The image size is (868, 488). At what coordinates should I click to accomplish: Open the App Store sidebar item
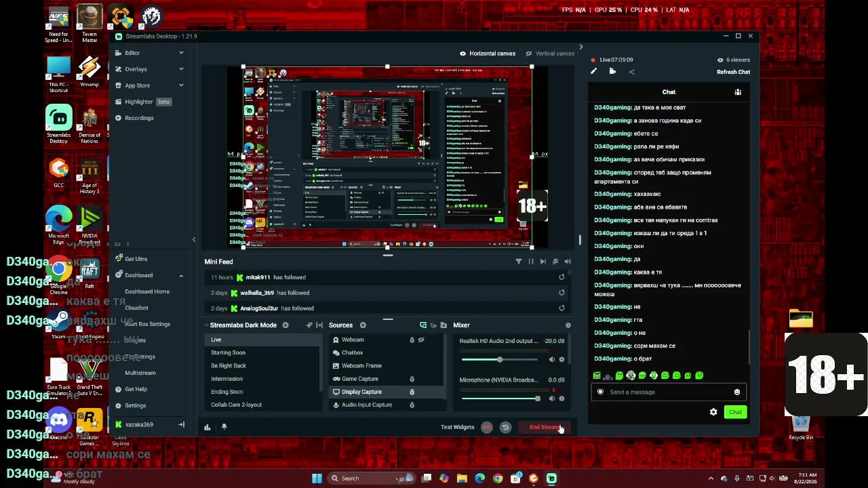pos(137,85)
